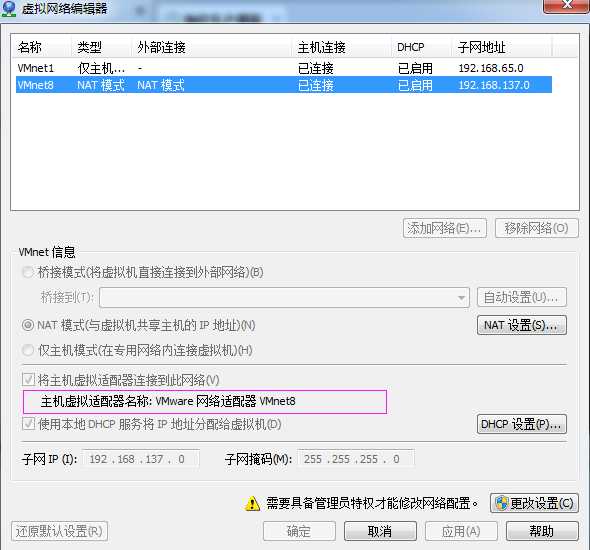Click the 帮助 button
This screenshot has width=590, height=550.
(542, 531)
